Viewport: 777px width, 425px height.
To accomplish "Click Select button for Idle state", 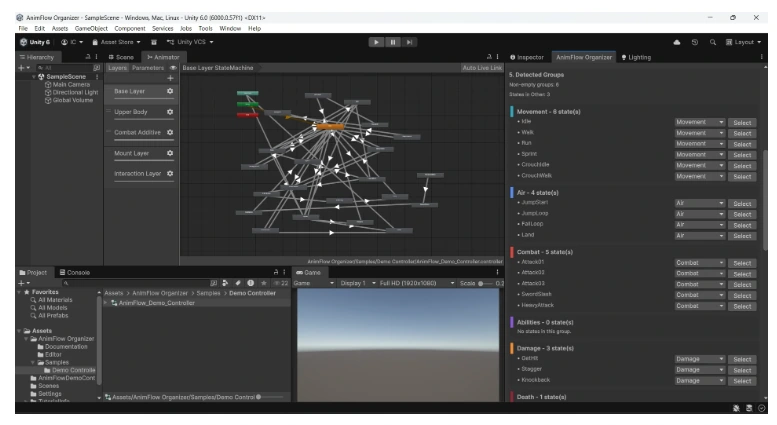I will click(742, 122).
